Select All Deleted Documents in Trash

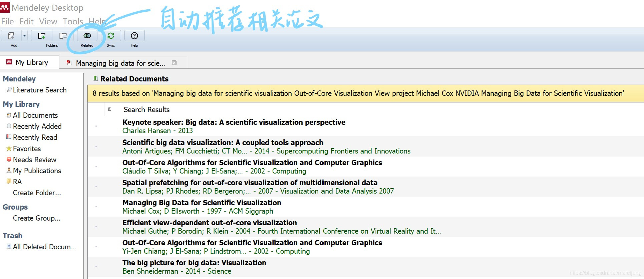tap(44, 247)
